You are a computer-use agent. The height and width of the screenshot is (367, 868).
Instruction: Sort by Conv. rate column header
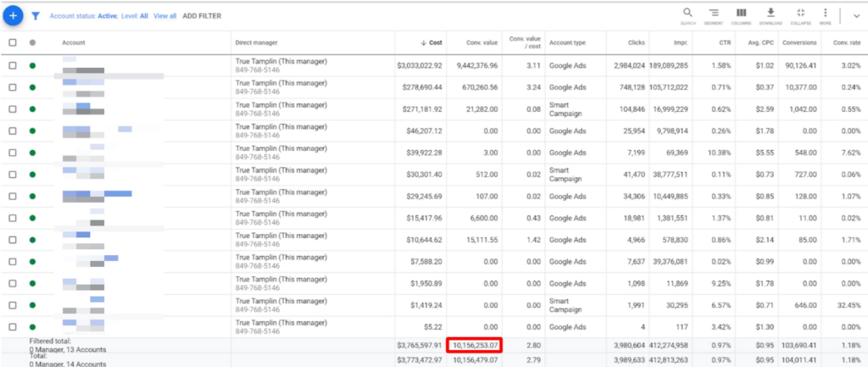847,42
